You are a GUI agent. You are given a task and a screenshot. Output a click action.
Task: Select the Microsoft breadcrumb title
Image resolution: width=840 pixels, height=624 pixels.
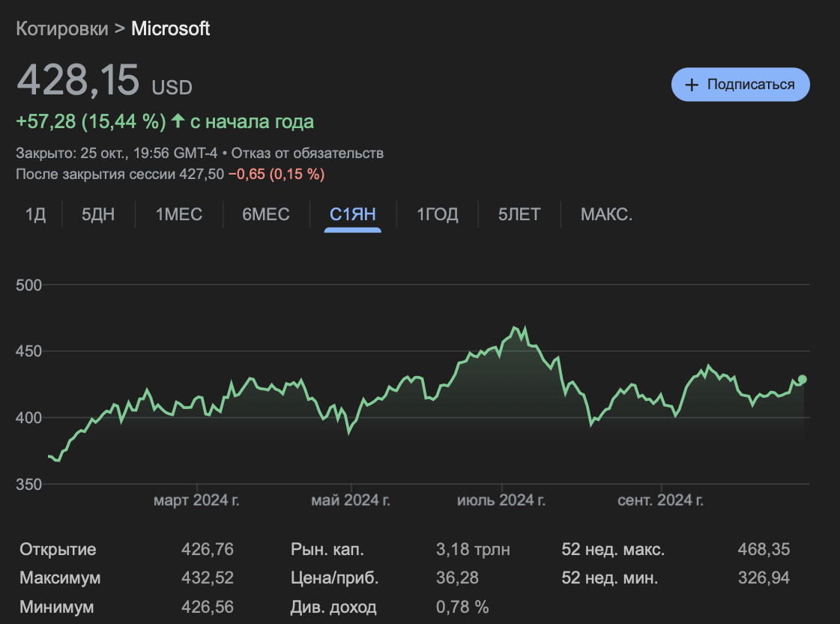[x=170, y=28]
